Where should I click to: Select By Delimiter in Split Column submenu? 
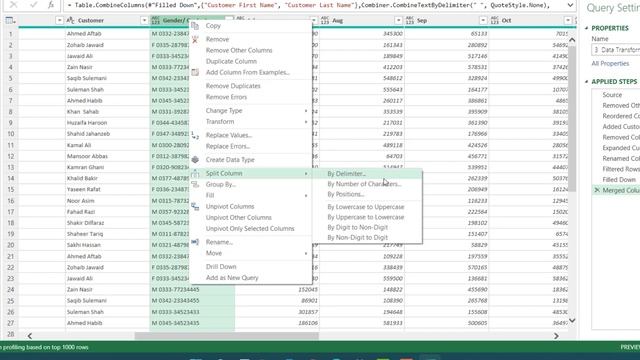coord(347,173)
